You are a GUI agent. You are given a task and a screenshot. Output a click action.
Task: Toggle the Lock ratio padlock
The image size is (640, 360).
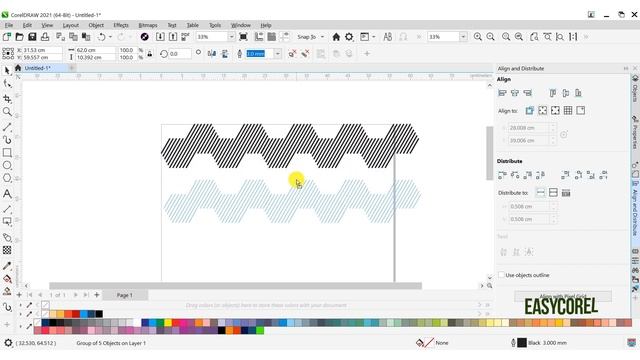click(150, 53)
